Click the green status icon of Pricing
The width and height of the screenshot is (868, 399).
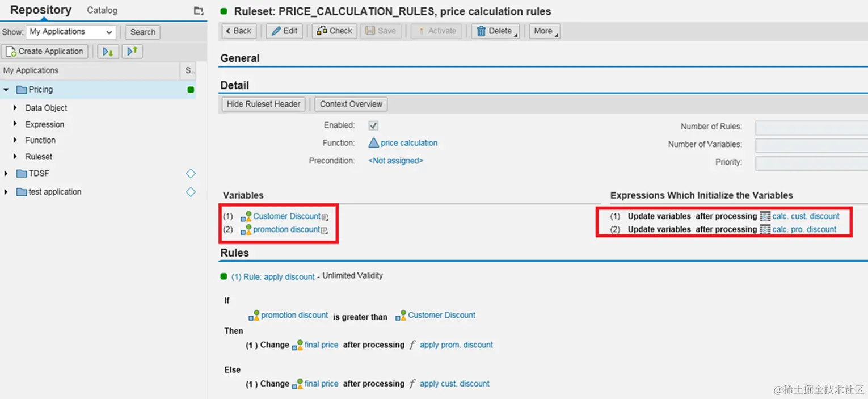[x=191, y=90]
